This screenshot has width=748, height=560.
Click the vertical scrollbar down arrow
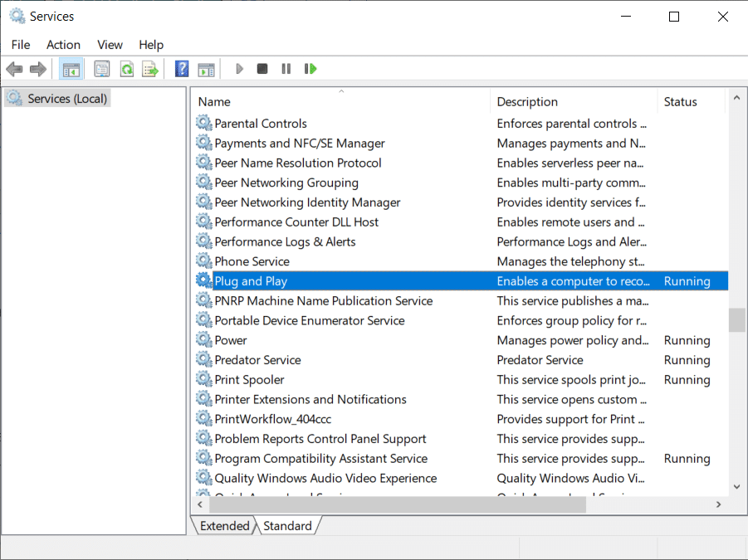pyautogui.click(x=736, y=486)
